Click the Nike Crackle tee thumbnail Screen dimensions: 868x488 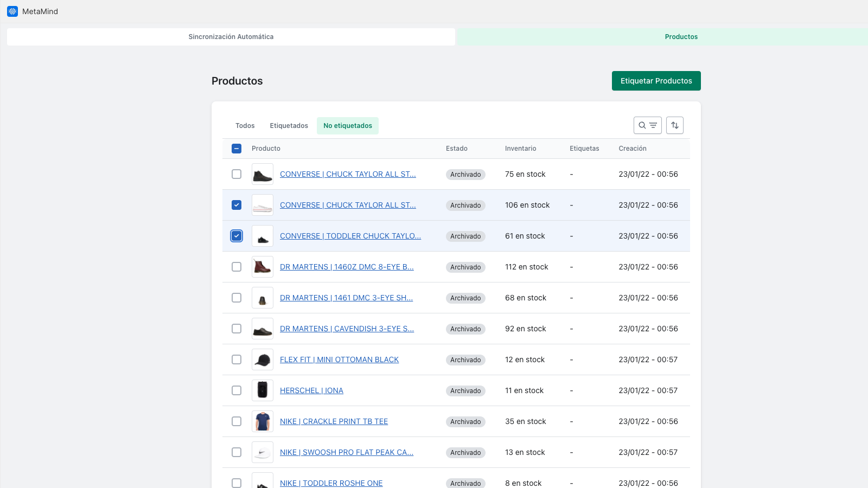[263, 421]
